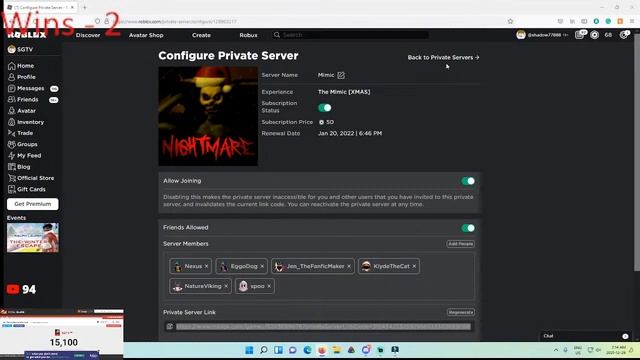Open My Feed in the sidebar
This screenshot has width=640, height=360.
[24, 156]
